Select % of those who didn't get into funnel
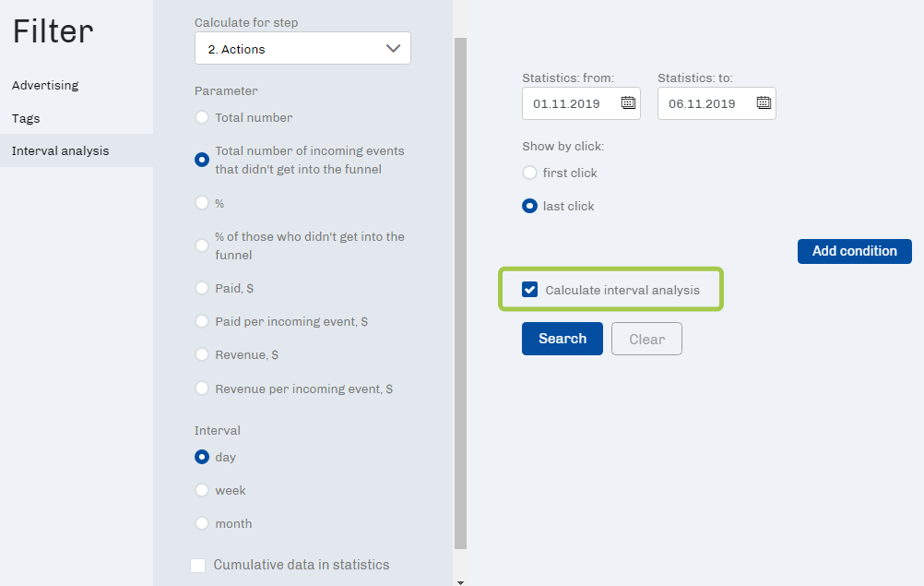The height and width of the screenshot is (586, 924). (202, 245)
